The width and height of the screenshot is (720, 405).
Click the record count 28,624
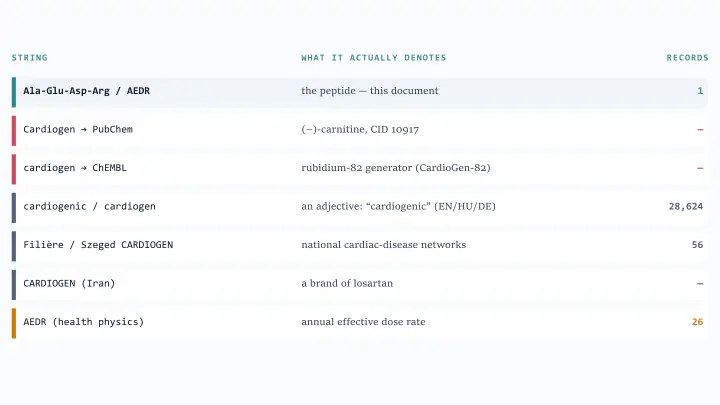click(x=686, y=207)
